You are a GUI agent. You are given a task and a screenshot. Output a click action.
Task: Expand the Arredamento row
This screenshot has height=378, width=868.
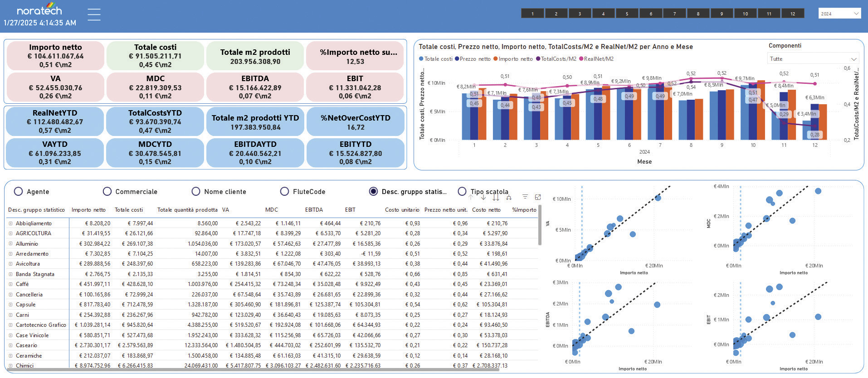10,254
